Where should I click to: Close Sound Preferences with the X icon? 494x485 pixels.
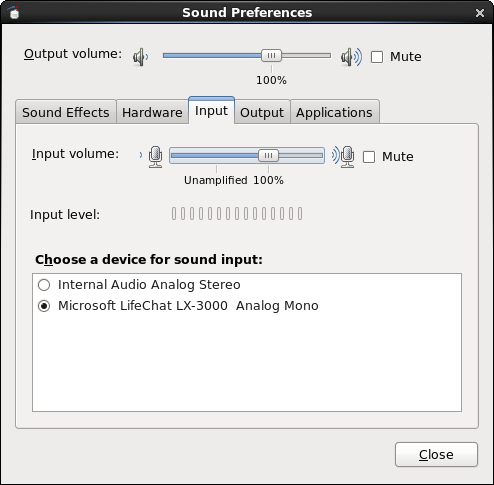point(480,13)
